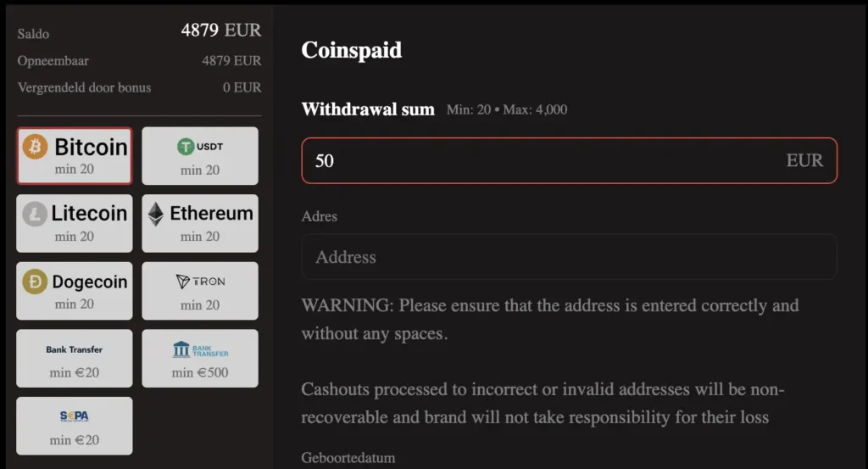Focus the Address input field

point(569,257)
